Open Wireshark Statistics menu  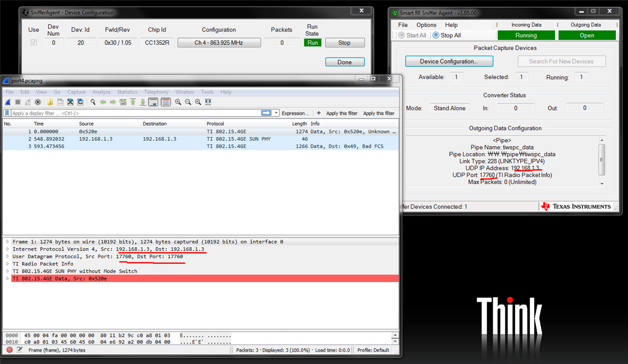click(127, 92)
